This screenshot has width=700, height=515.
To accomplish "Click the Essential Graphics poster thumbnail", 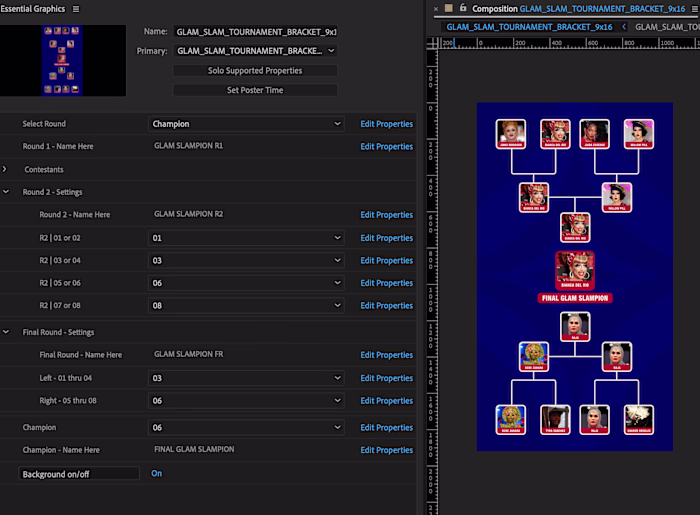I will pos(62,60).
